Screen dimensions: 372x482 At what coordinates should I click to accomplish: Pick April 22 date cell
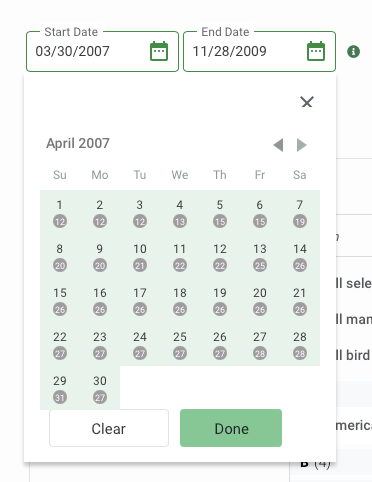tap(60, 344)
